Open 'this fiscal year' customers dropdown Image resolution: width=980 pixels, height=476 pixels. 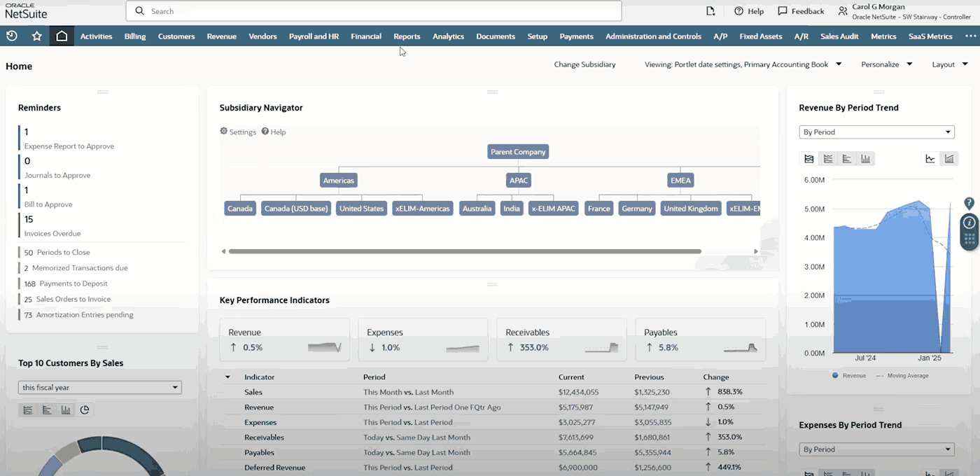[x=99, y=387]
